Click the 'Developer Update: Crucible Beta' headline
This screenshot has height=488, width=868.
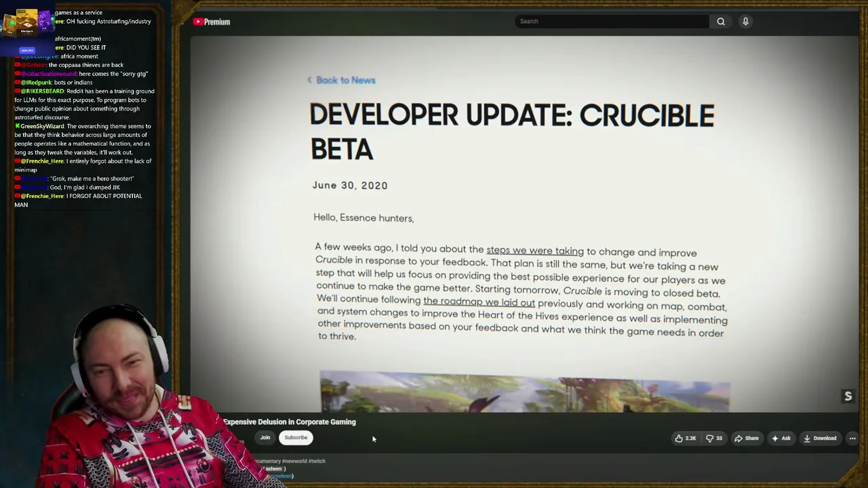click(512, 132)
